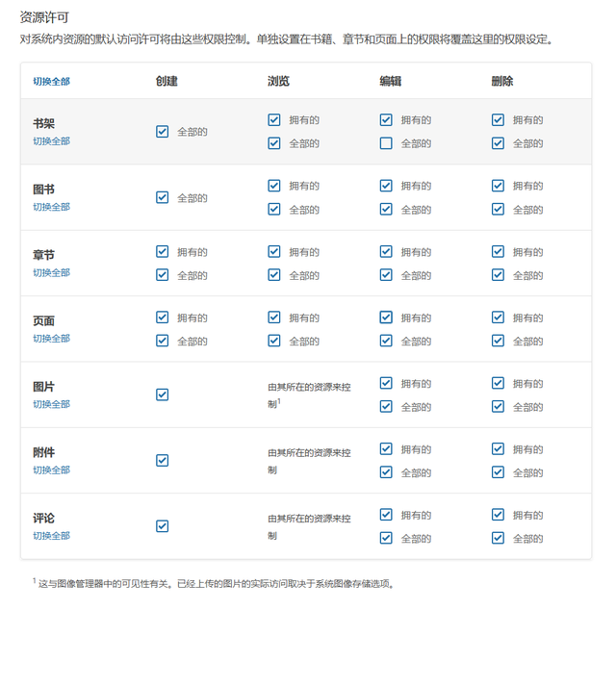Toggle 页面 浏览 全部的 checkbox
Screen dimensions: 616x686
point(274,341)
